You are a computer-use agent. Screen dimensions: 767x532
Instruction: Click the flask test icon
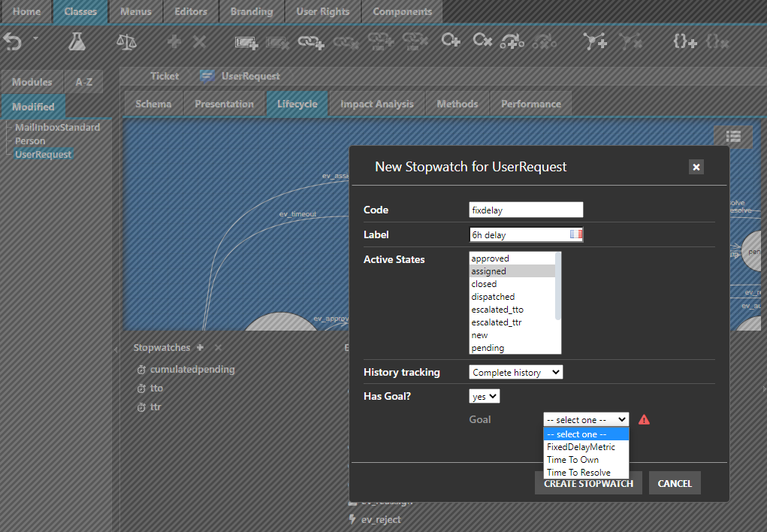(x=77, y=42)
